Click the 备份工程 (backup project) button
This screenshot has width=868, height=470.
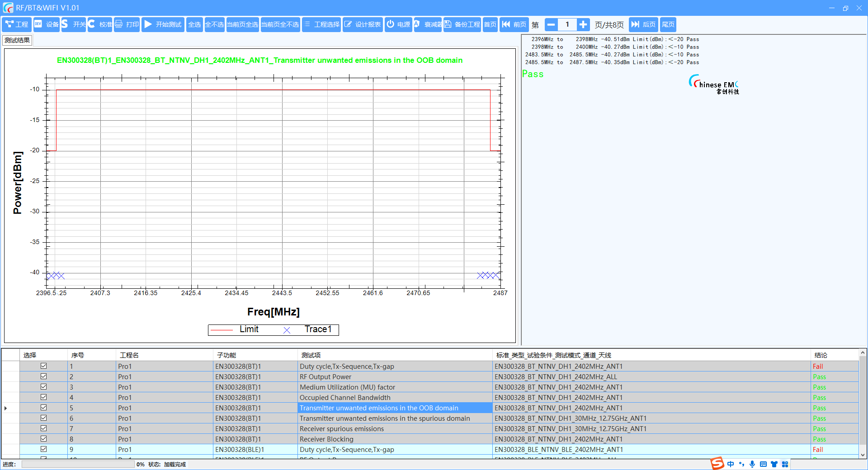click(x=462, y=24)
